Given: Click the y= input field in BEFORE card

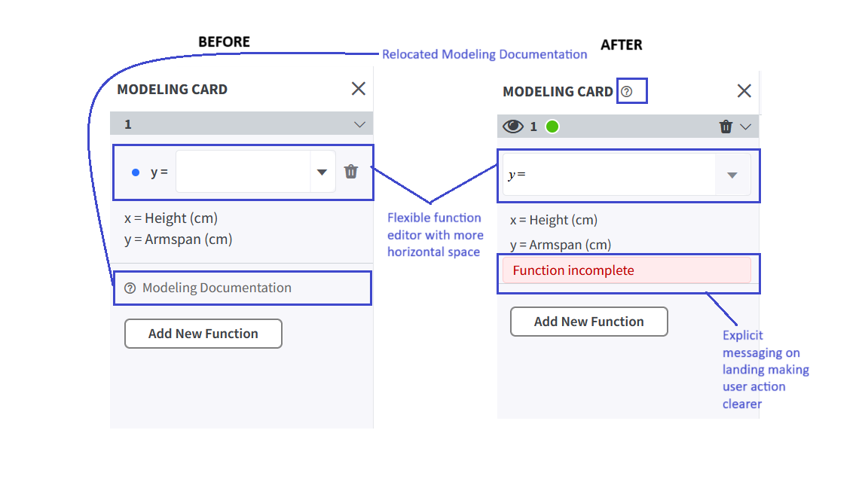Looking at the screenshot, I should tap(243, 172).
